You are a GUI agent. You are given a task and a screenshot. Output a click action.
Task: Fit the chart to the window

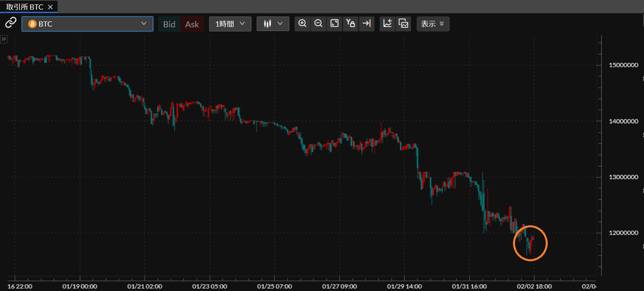tap(334, 24)
